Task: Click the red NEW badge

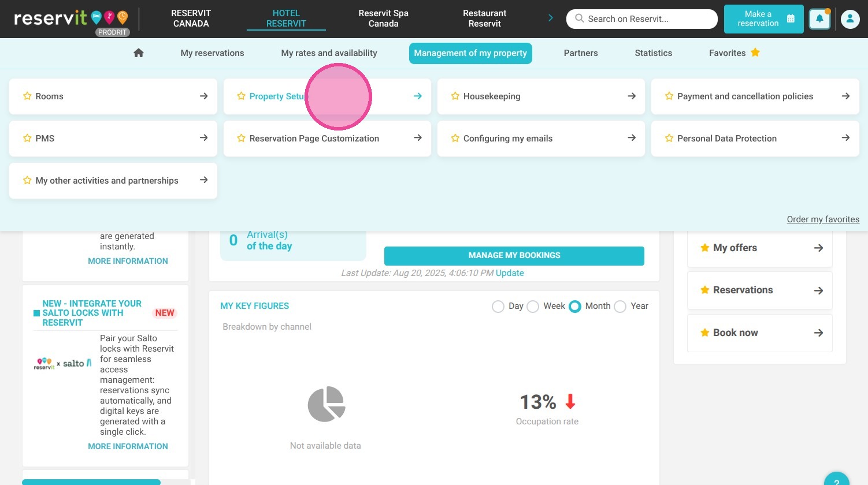Action: click(165, 313)
